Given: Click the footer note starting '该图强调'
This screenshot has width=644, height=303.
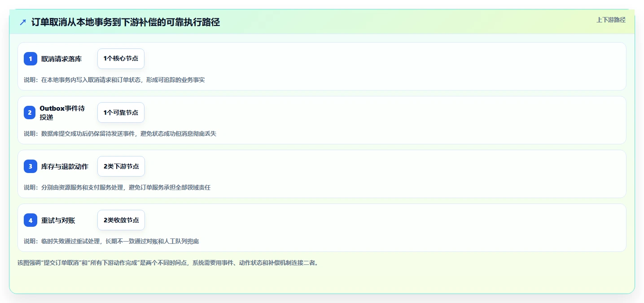Looking at the screenshot, I should click(x=168, y=263).
